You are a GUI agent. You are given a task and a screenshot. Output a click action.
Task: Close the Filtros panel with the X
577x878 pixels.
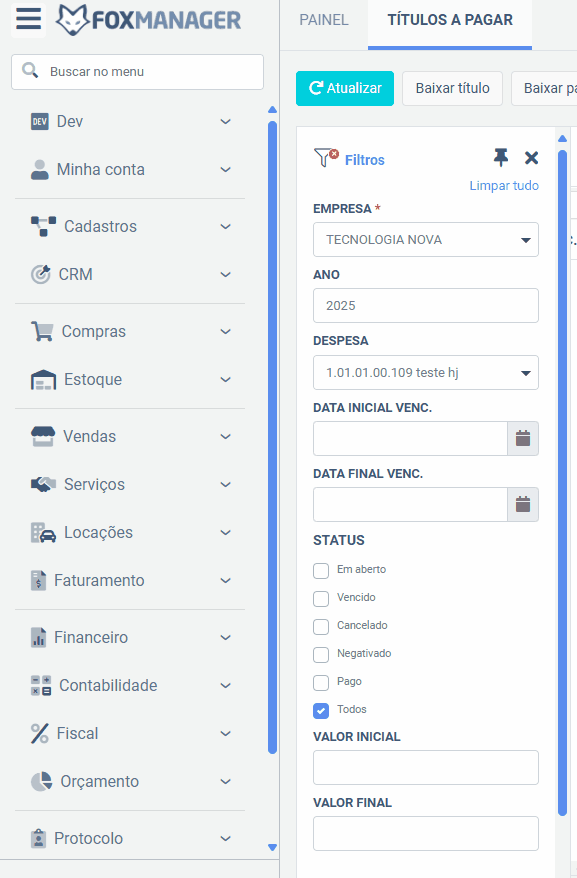(x=531, y=158)
